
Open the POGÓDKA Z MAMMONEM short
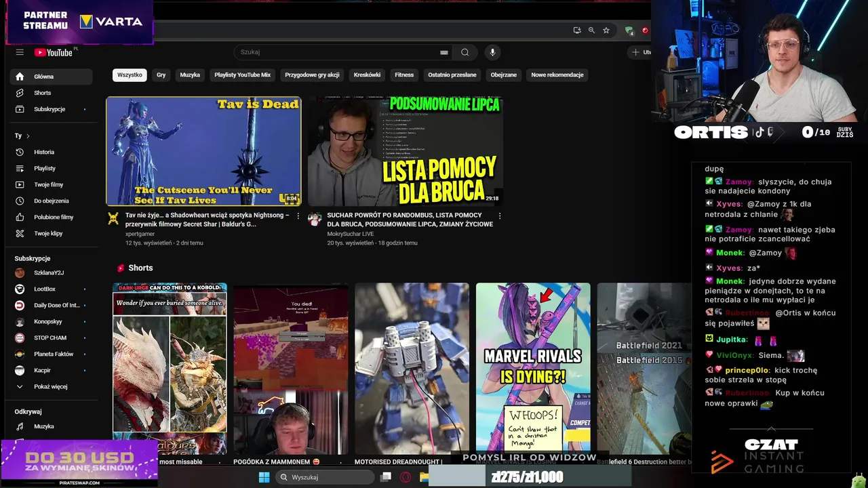(290, 368)
